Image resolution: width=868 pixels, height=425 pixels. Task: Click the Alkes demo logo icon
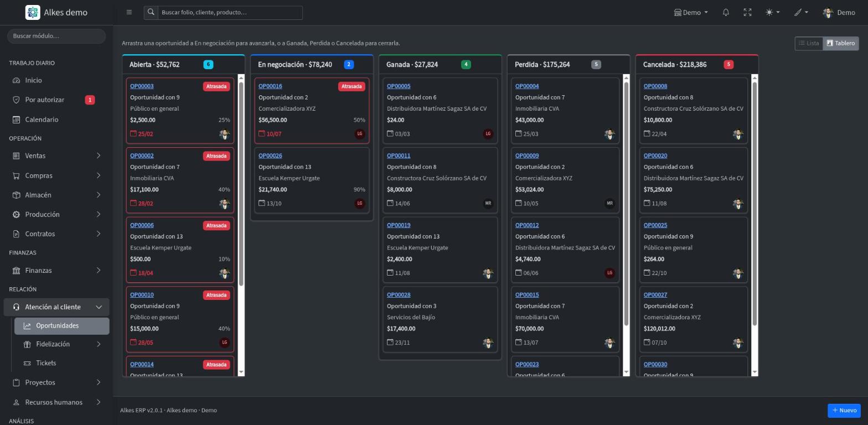pos(33,12)
